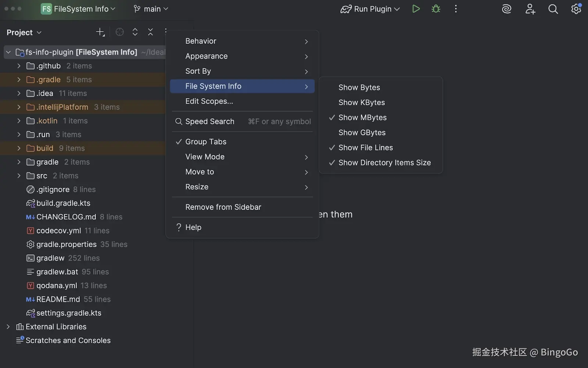Open the main branch dropdown
This screenshot has width=588, height=368.
pos(150,9)
